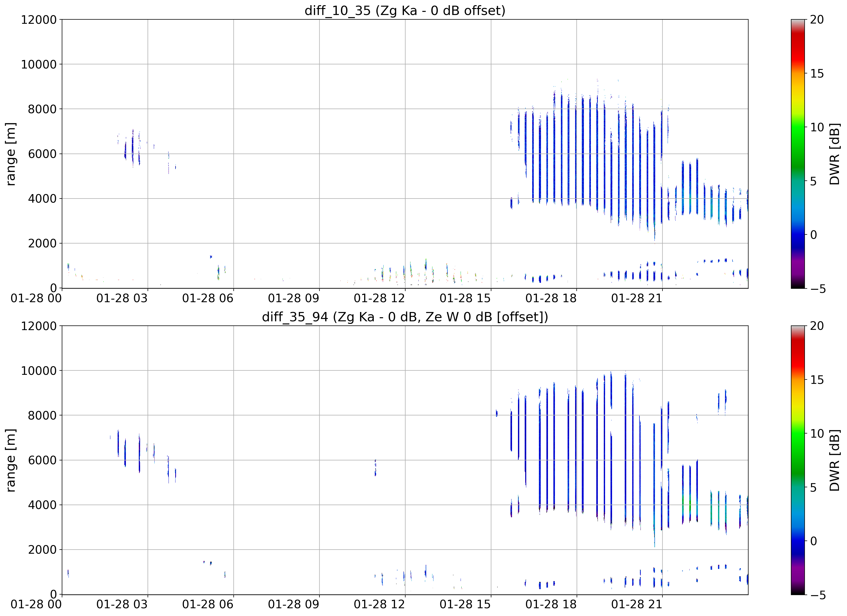
Task: Click the "01-28 06" time tick under diff_10_35
Action: pos(208,298)
